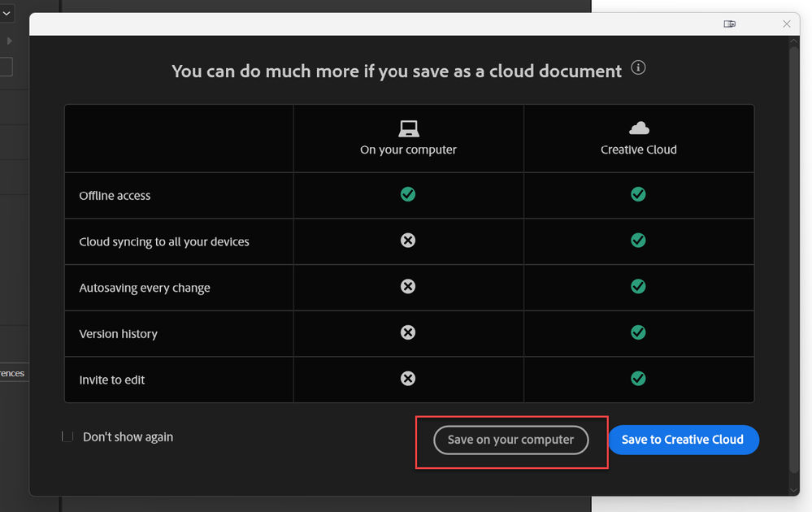The height and width of the screenshot is (512, 812).
Task: Click the "Save to Creative Cloud" button
Action: 683,440
